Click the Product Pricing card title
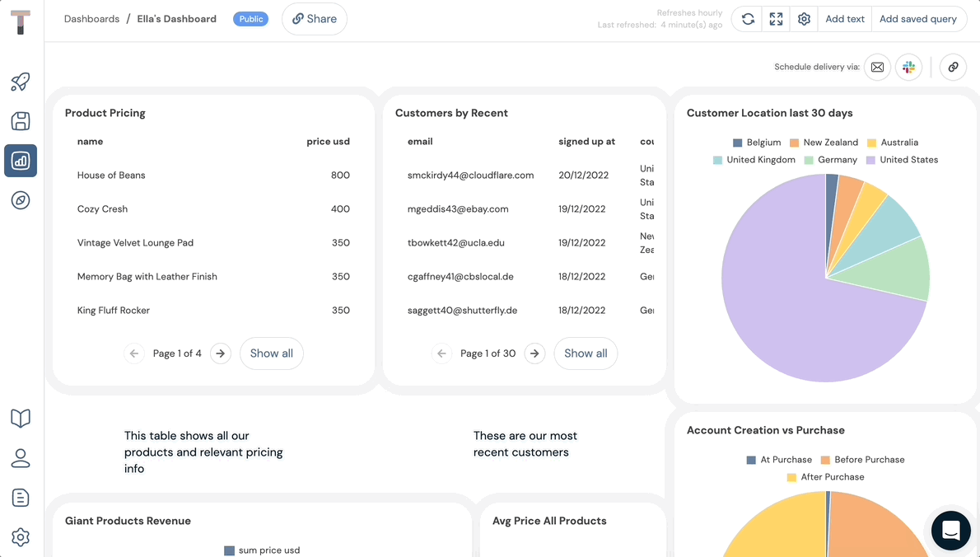The width and height of the screenshot is (980, 557). tap(105, 113)
